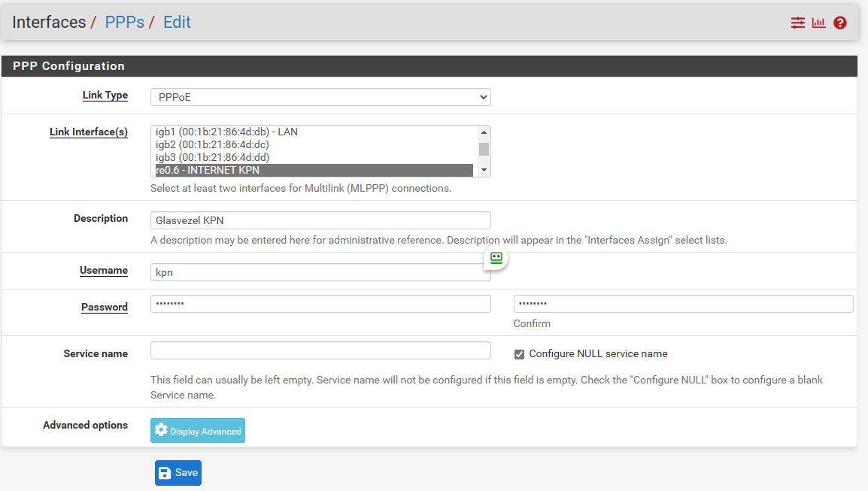The image size is (868, 491).
Task: Focus the Username field containing kpn
Action: [x=320, y=272]
